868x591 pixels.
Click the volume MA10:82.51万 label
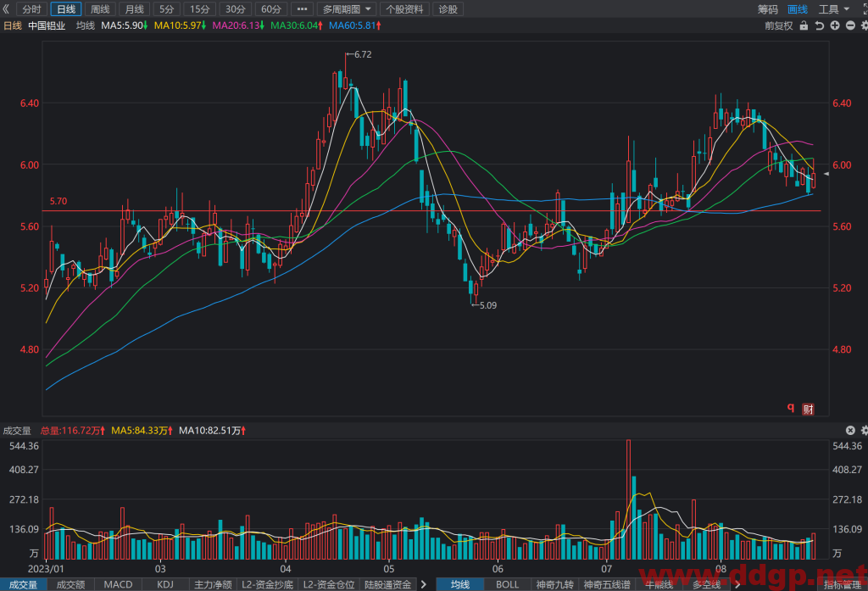[x=212, y=431]
